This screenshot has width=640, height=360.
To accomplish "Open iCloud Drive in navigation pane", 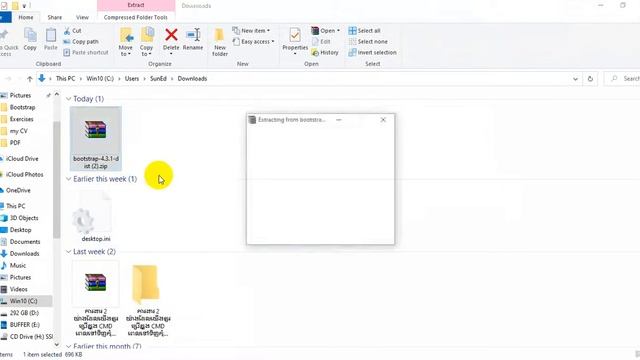I will 20,159.
